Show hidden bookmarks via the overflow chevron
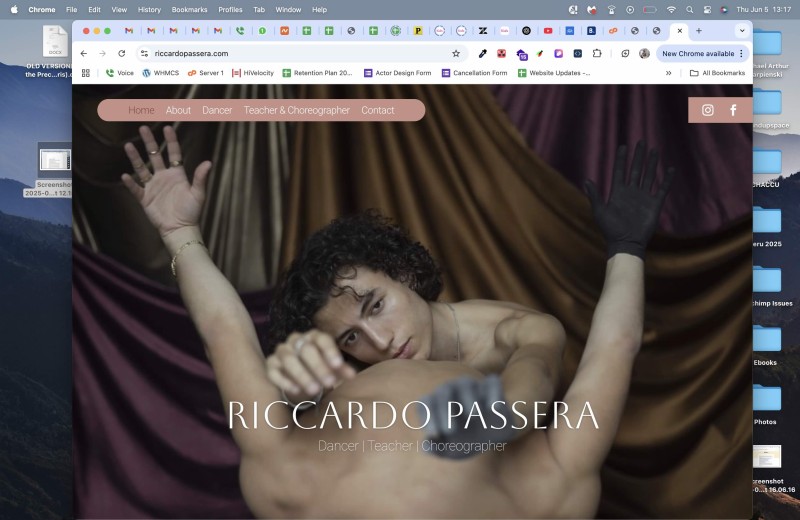This screenshot has width=800, height=520. click(x=668, y=73)
